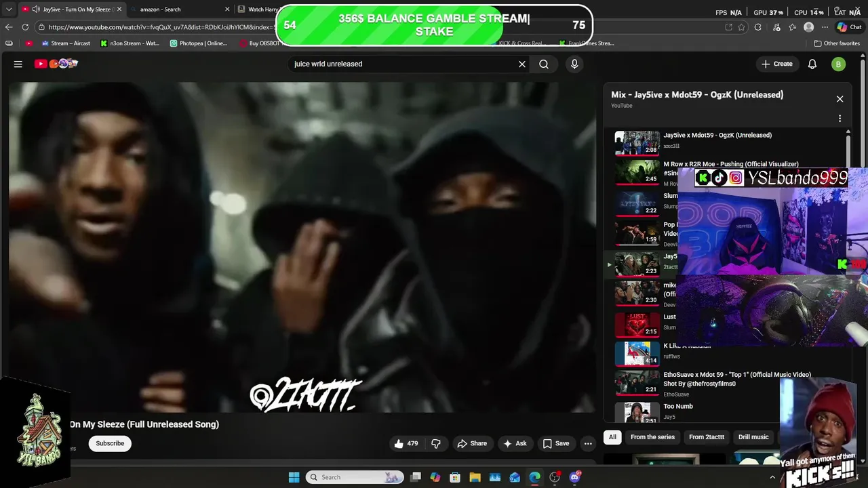This screenshot has height=488, width=868.
Task: Select the From the series chip
Action: tap(652, 437)
